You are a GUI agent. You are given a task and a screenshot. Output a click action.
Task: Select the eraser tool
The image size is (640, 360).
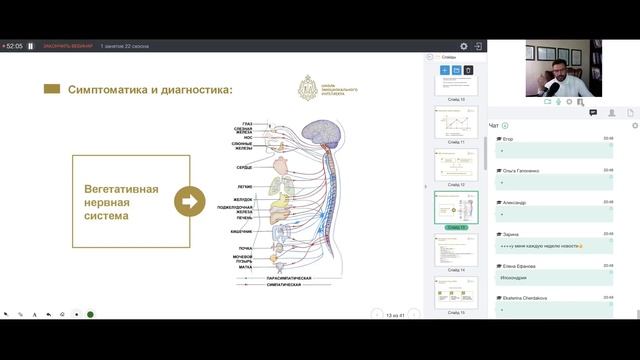click(62, 314)
